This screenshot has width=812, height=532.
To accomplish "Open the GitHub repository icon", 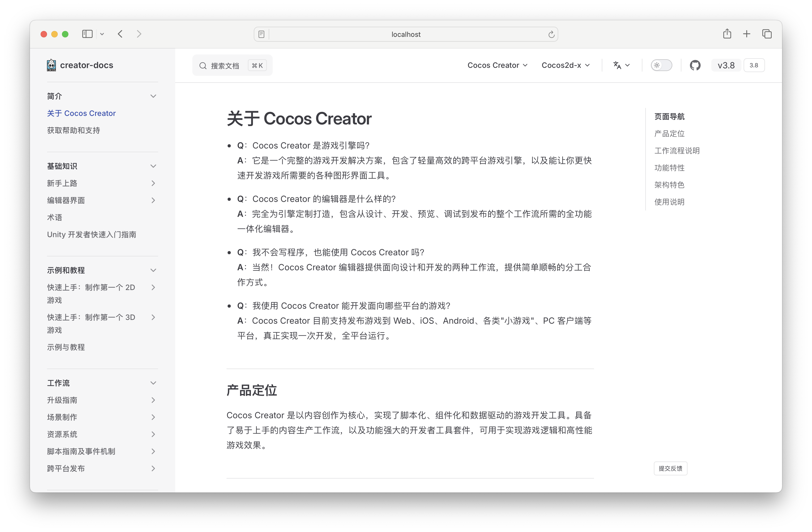I will coord(695,65).
